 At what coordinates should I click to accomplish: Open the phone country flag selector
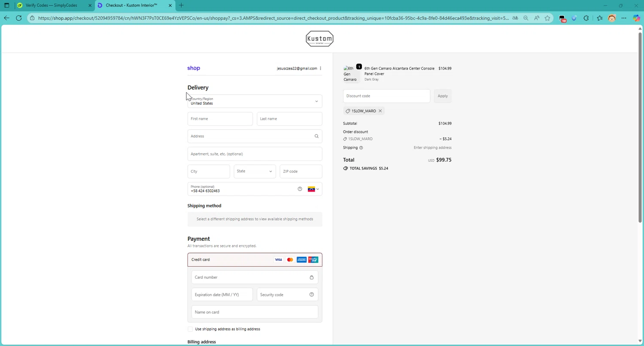(x=313, y=189)
